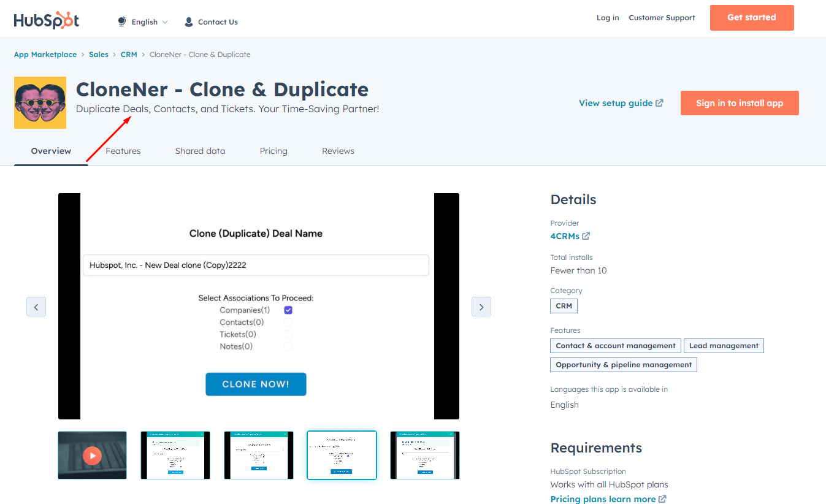This screenshot has height=504, width=826.
Task: Open Contact Us link
Action: tap(218, 22)
